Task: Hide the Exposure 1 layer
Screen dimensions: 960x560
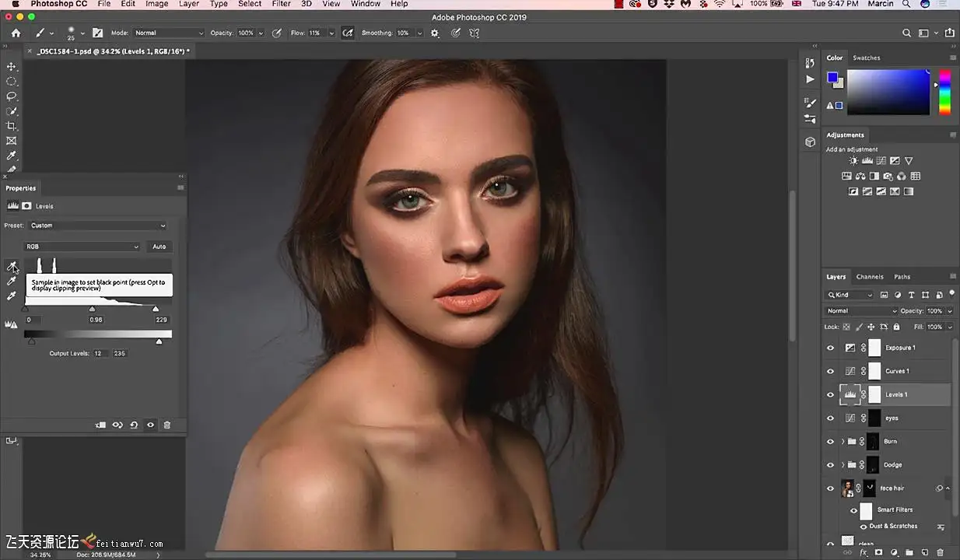Action: coord(830,348)
